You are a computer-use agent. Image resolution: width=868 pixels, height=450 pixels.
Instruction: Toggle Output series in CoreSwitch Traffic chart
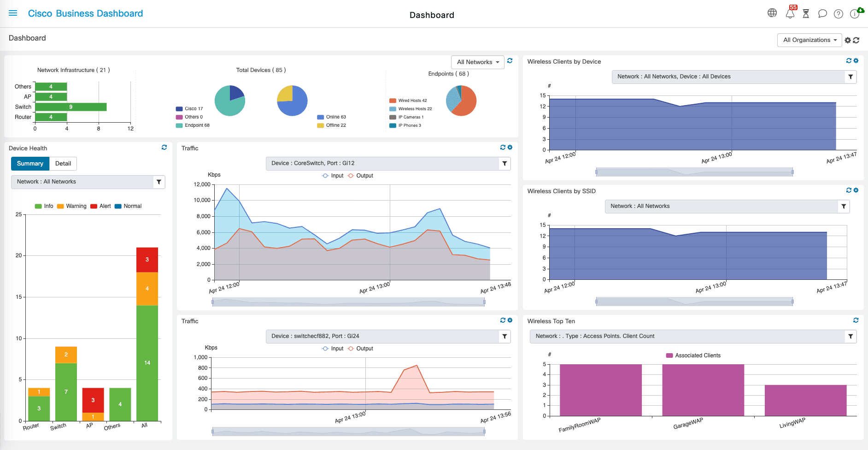coord(360,176)
